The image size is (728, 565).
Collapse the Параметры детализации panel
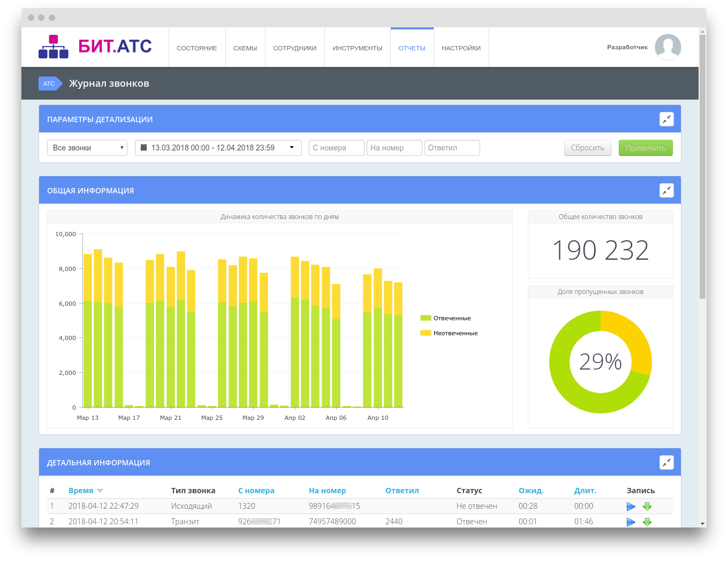[x=666, y=119]
